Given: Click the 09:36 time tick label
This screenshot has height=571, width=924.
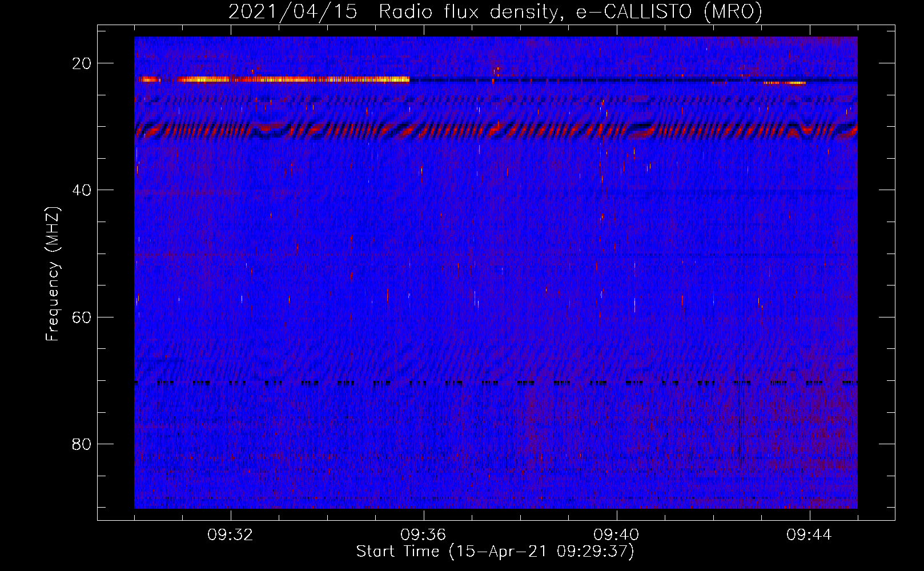Looking at the screenshot, I should click(423, 535).
